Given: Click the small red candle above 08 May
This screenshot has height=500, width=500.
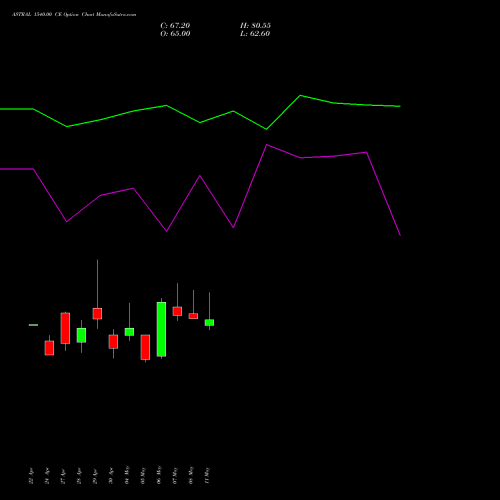Looking at the screenshot, I should point(193,316).
